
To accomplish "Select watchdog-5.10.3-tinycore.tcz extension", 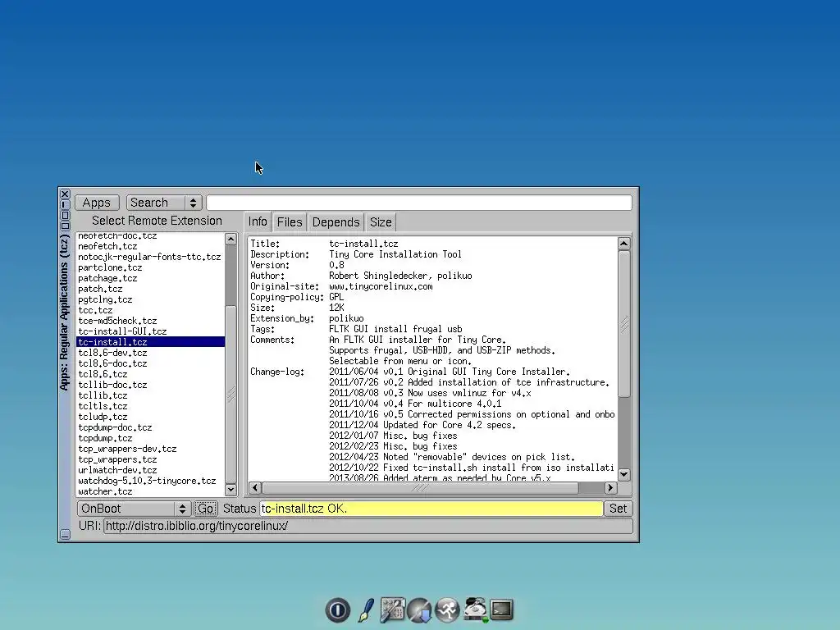I will coord(150,481).
